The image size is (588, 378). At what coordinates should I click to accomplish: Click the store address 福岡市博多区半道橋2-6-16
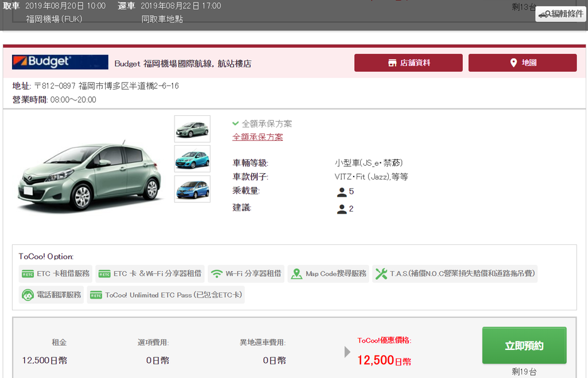(x=129, y=86)
